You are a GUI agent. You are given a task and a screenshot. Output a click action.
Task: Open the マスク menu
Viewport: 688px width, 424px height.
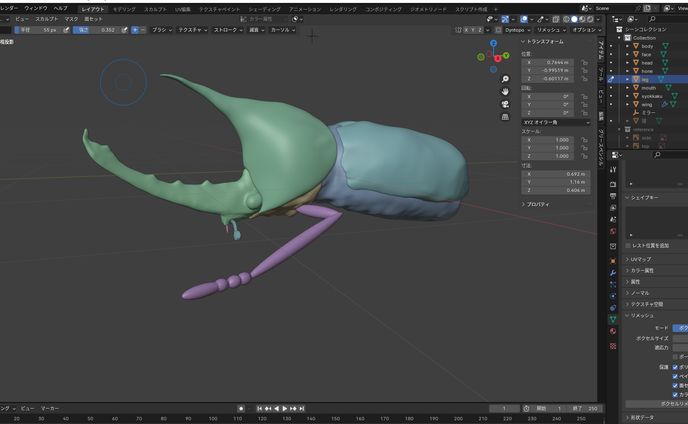71,19
